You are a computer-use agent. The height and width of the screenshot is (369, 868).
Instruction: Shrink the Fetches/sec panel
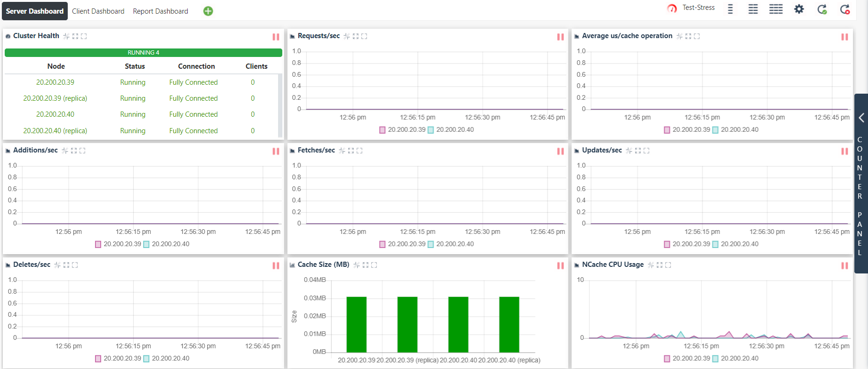(x=342, y=151)
